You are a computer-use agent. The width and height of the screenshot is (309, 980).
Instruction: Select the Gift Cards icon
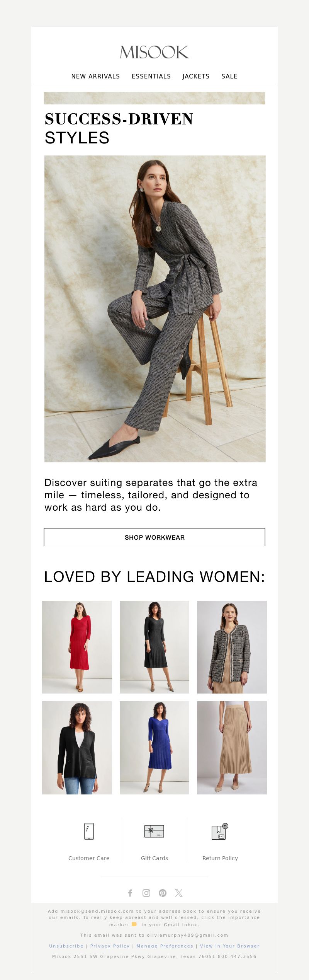point(154,831)
